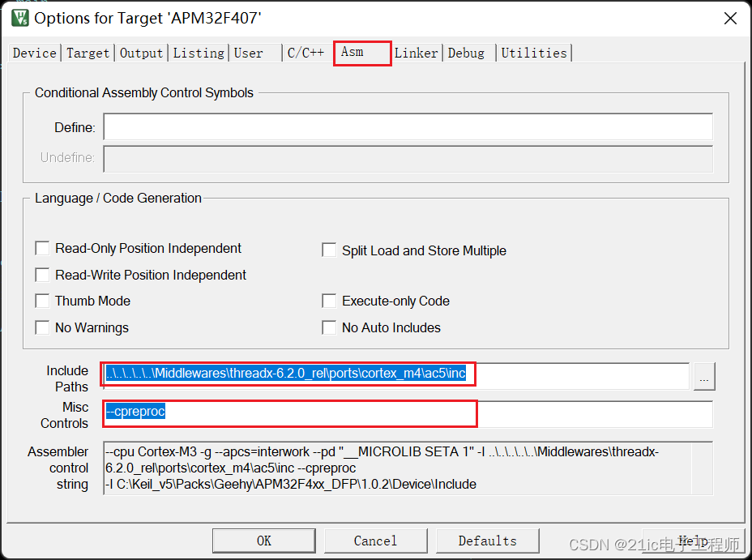752x560 pixels.
Task: Switch to the Device tab
Action: pos(34,53)
